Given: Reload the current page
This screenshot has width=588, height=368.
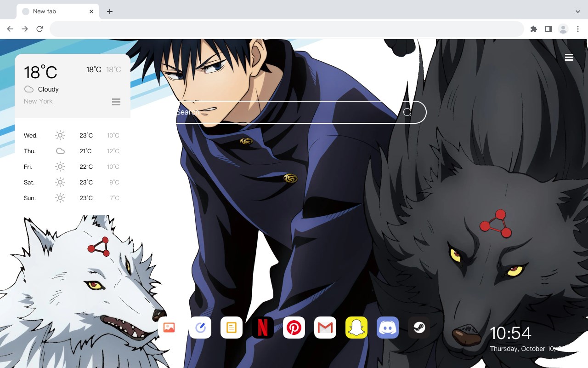Looking at the screenshot, I should coord(40,29).
